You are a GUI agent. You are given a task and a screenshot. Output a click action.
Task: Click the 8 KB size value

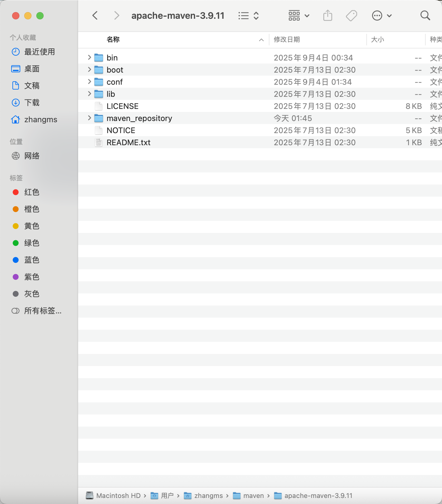tap(414, 106)
